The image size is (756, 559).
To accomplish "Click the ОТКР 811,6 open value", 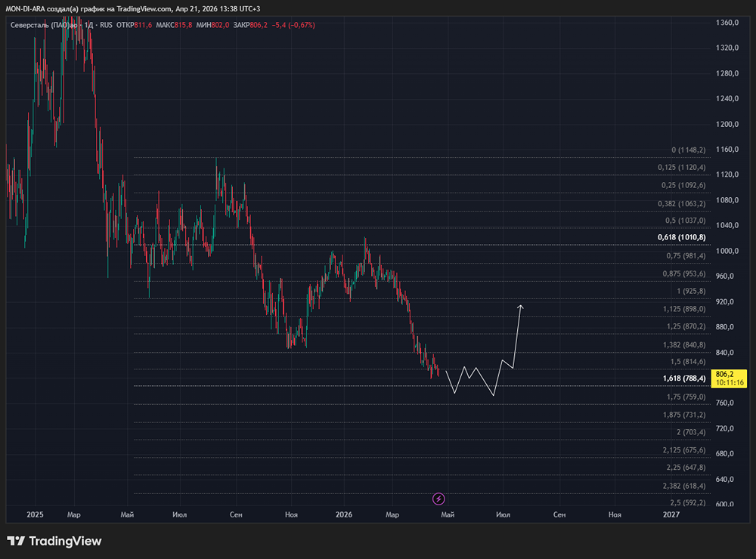I will click(x=134, y=25).
